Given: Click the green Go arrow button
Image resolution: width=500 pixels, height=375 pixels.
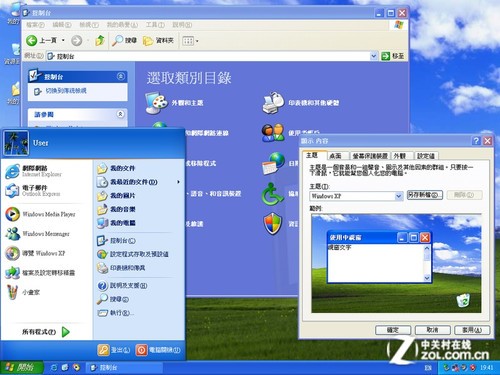Looking at the screenshot, I should tap(386, 56).
